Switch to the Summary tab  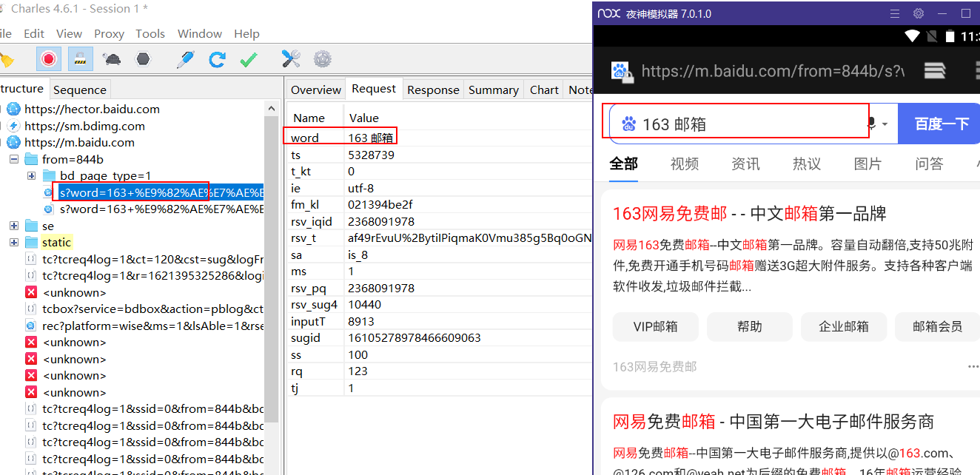(x=494, y=90)
